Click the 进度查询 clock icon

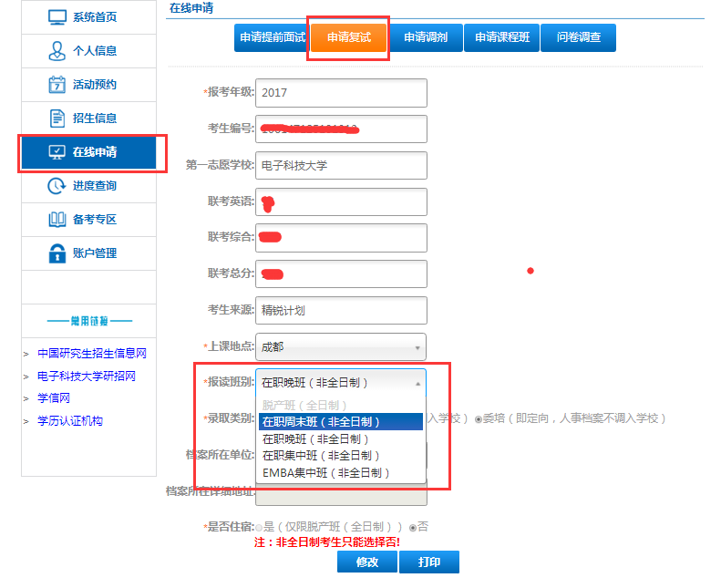tap(57, 186)
